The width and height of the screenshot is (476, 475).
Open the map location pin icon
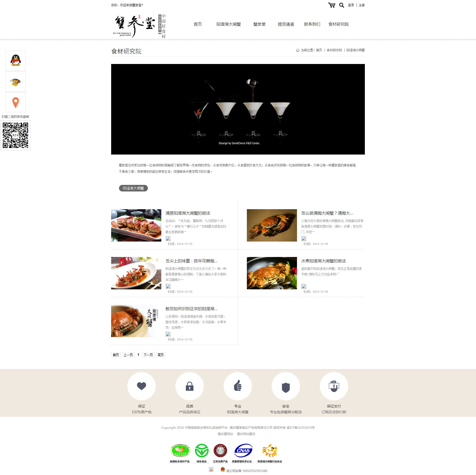(15, 102)
